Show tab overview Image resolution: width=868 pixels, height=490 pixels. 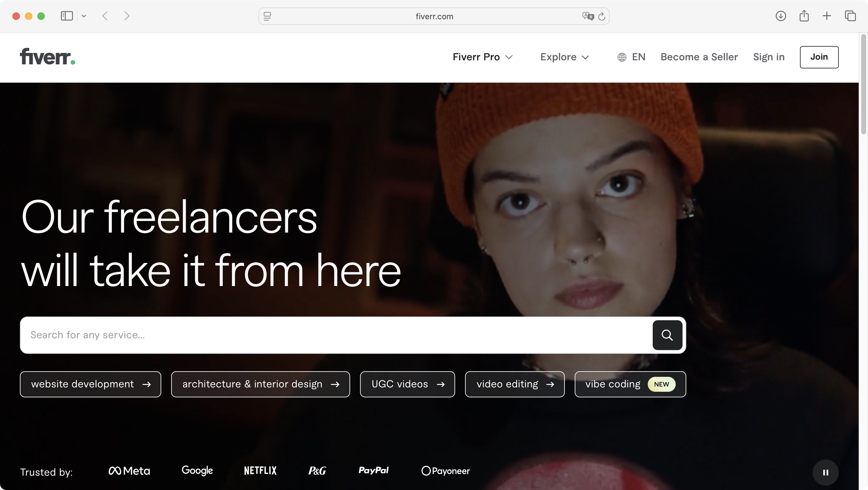point(850,16)
